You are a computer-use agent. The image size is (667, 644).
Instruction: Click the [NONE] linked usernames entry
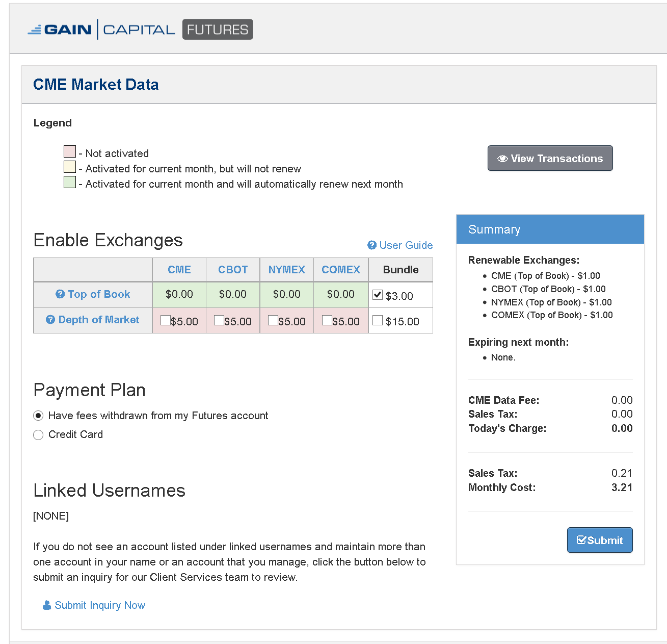[51, 516]
